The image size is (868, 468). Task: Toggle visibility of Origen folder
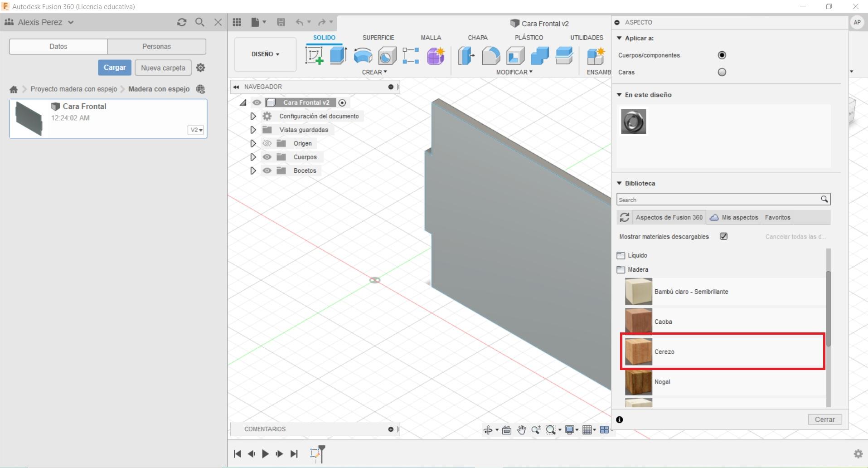point(267,143)
